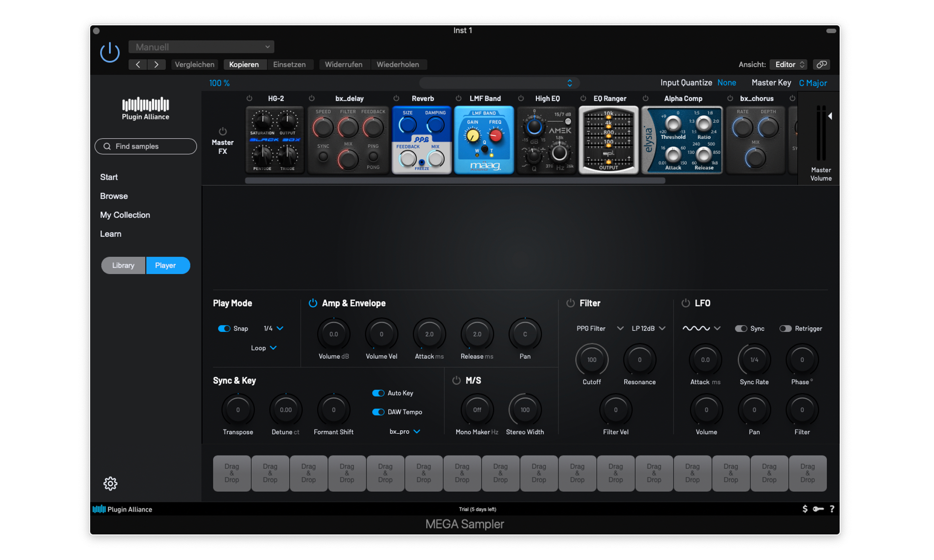
Task: Go to next preset arrow
Action: coord(156,64)
